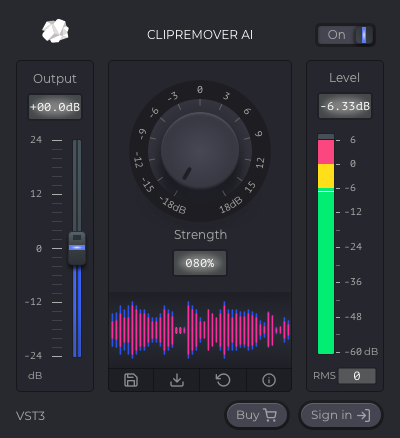The height and width of the screenshot is (438, 400).
Task: Click the Output fader handle
Action: (77, 248)
